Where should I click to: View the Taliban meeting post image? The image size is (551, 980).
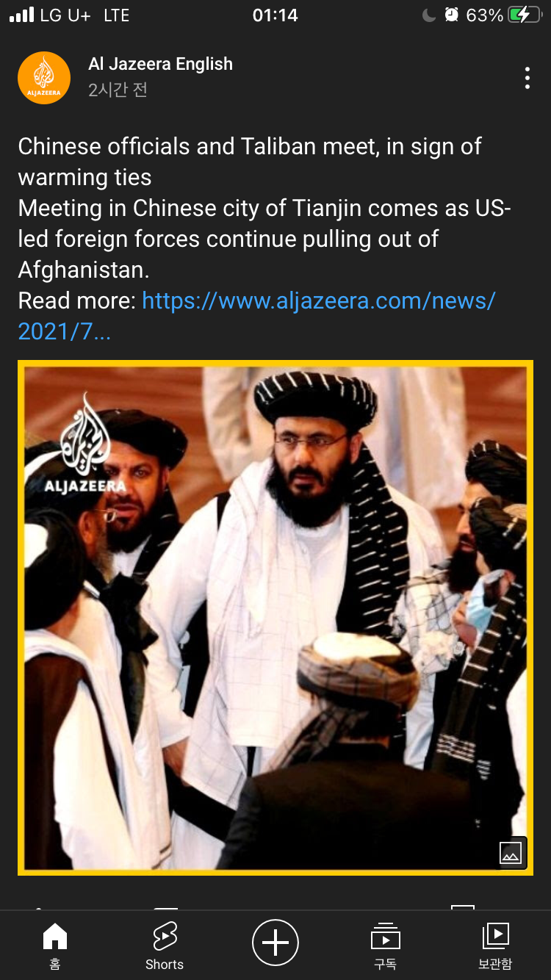point(275,618)
